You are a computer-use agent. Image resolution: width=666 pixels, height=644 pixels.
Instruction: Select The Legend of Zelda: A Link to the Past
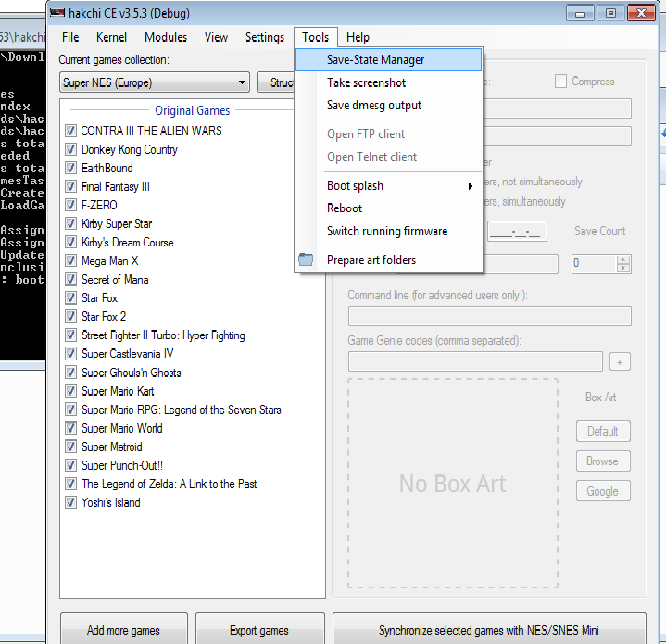170,485
